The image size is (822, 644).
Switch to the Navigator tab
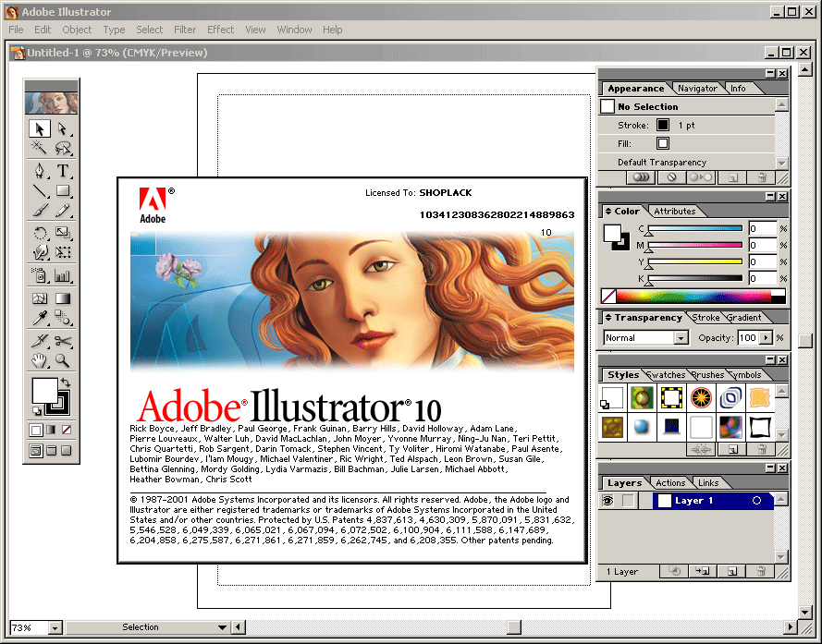(x=697, y=89)
